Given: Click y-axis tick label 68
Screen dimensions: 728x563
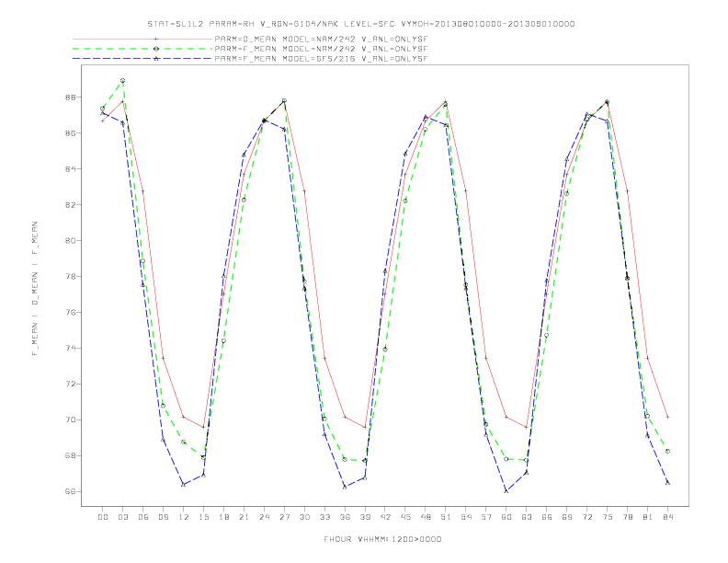Looking at the screenshot, I should point(70,455).
